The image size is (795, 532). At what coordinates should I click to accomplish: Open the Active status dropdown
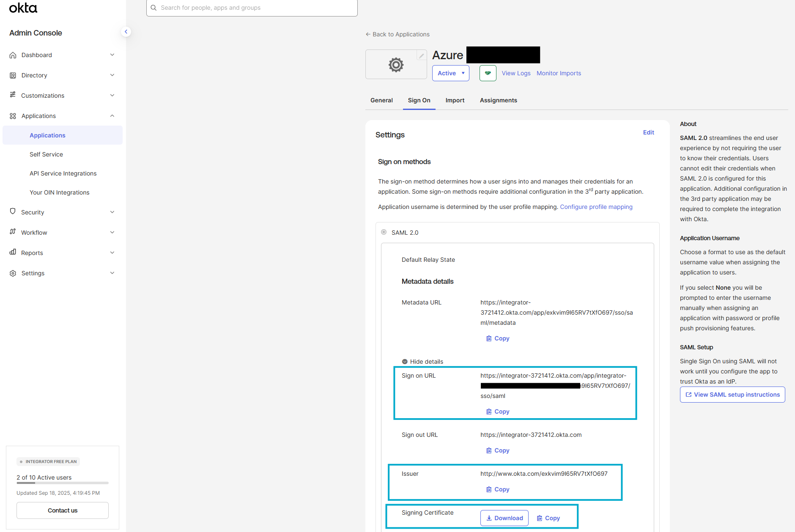(x=450, y=73)
